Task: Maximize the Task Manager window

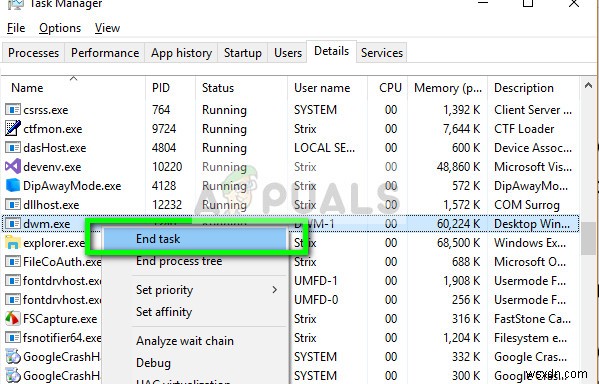Action: (x=528, y=3)
